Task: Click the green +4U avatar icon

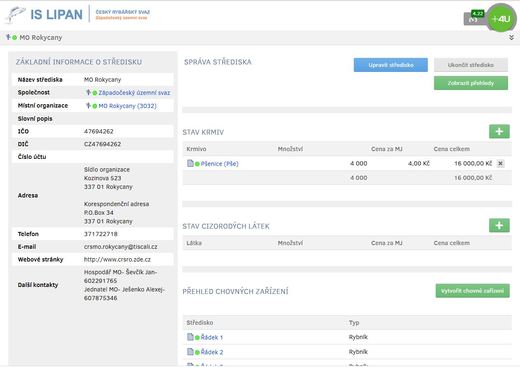Action: pos(501,19)
